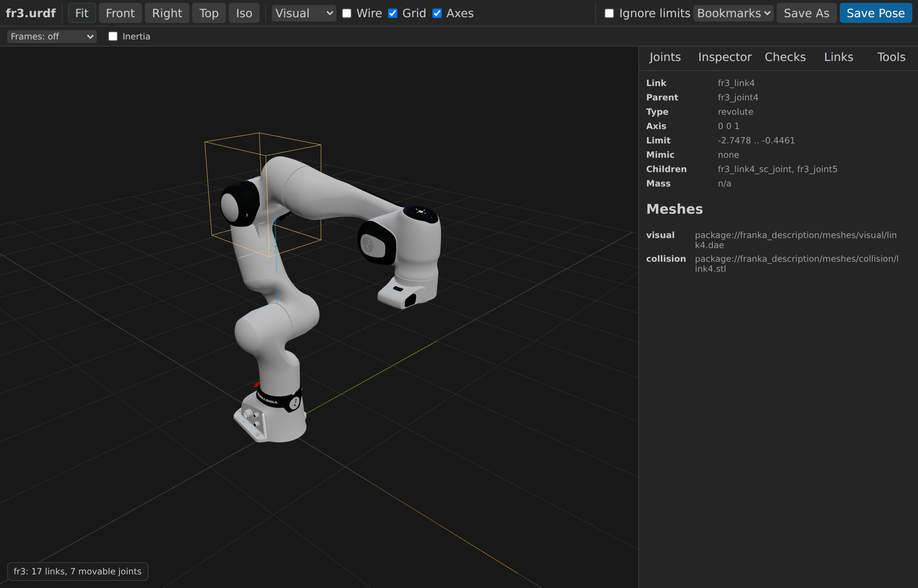
Task: Enable the Ignore limits checkbox
Action: (x=610, y=13)
